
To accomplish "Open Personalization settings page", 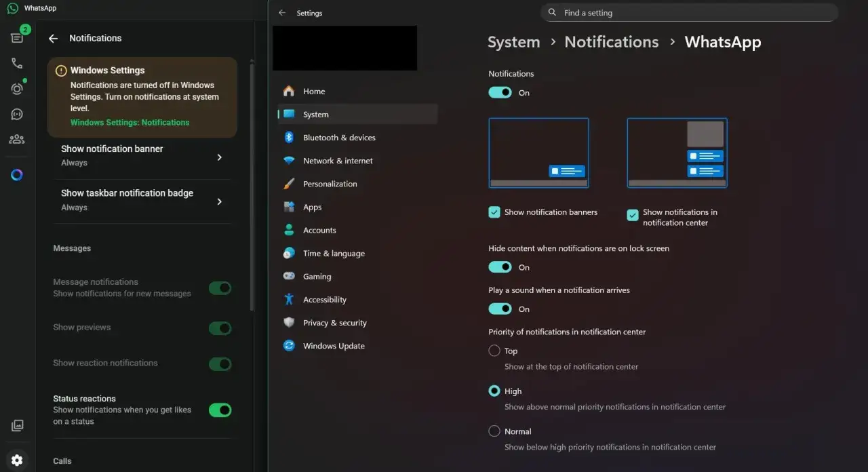I will tap(357, 184).
